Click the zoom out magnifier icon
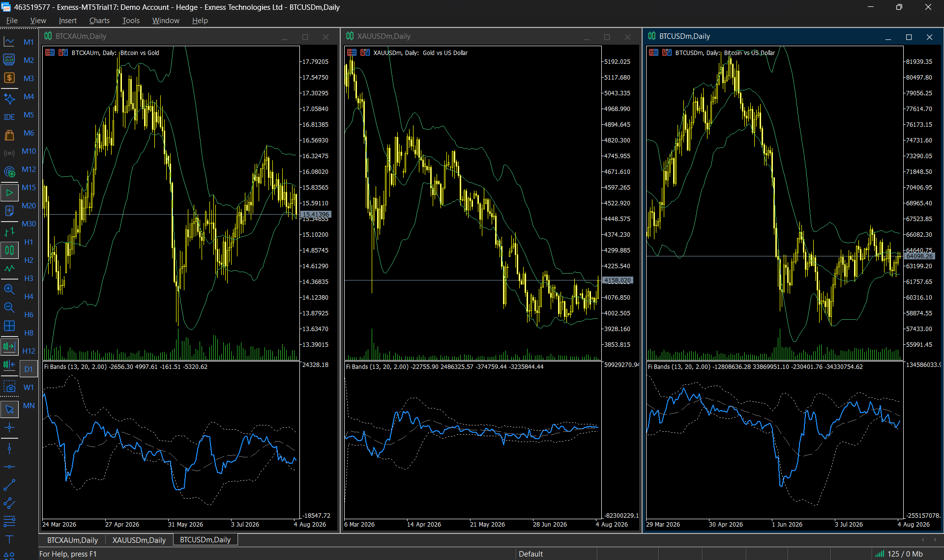This screenshot has height=560, width=944. pyautogui.click(x=9, y=308)
